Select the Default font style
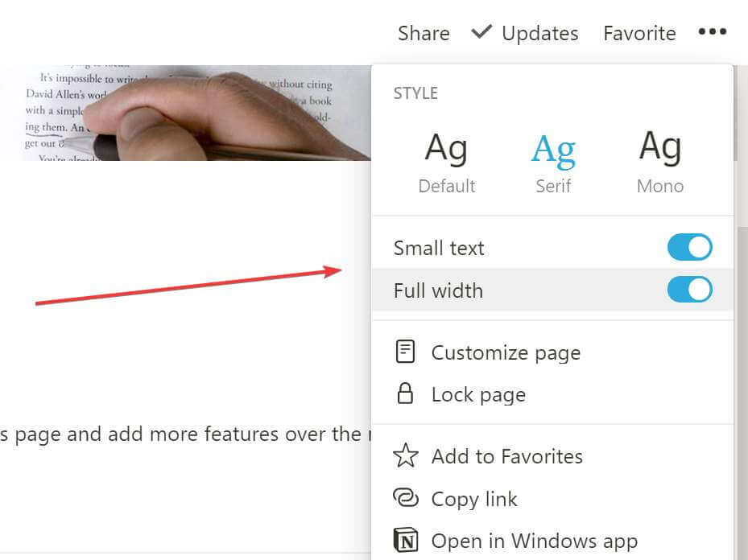The image size is (748, 560). 447,162
